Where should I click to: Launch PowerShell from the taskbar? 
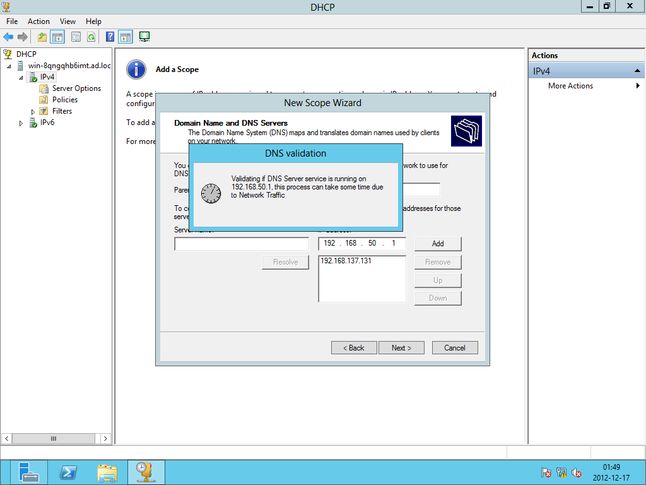point(68,472)
